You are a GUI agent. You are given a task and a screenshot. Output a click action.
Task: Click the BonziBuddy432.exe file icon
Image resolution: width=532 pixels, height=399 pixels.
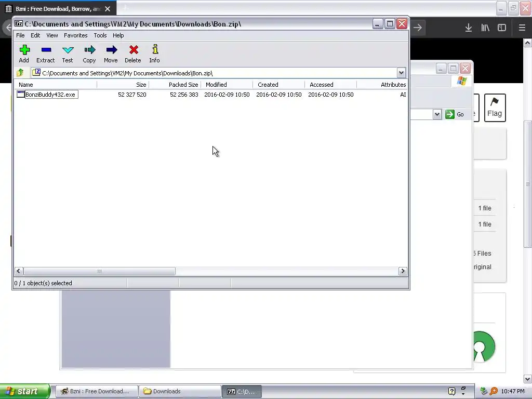[x=21, y=95]
